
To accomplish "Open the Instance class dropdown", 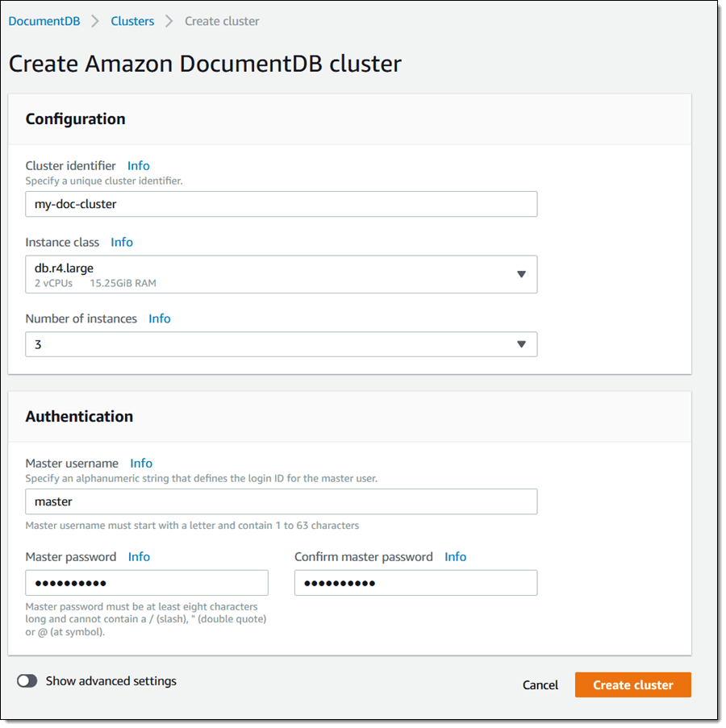I will coord(281,273).
